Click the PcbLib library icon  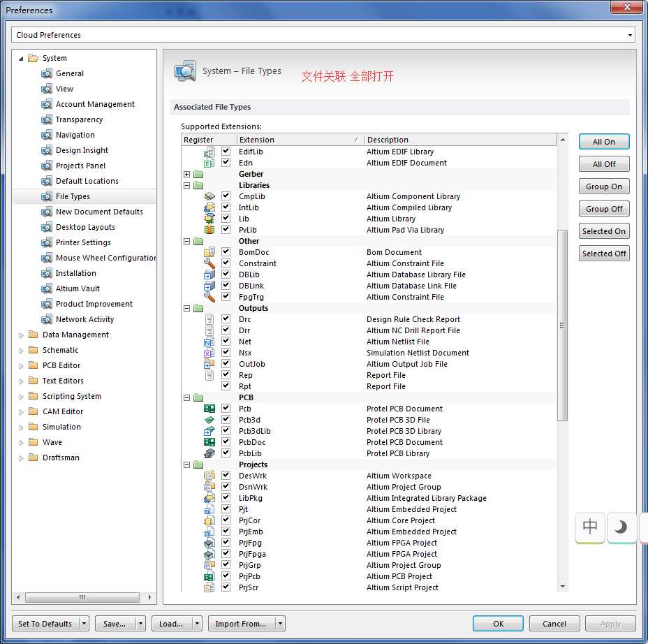pos(209,453)
